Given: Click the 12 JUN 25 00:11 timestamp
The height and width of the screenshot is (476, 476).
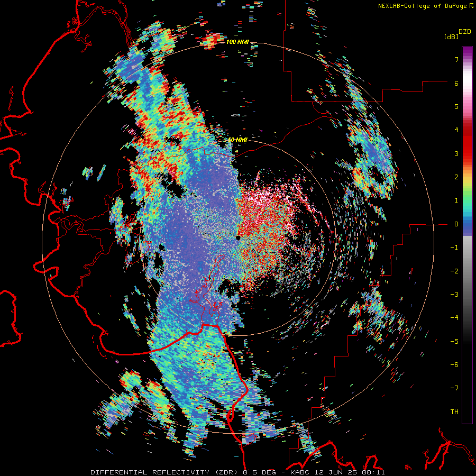Looking at the screenshot, I should click(349, 472).
